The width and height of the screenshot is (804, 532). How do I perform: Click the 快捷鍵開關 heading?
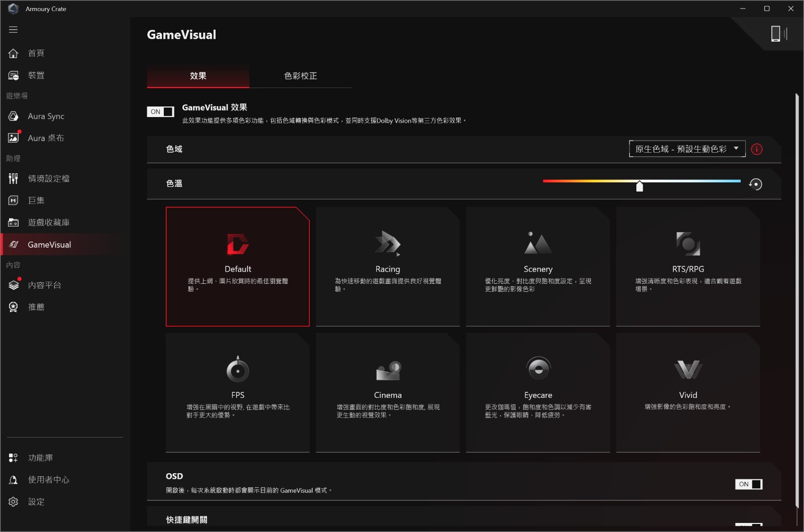click(x=186, y=520)
